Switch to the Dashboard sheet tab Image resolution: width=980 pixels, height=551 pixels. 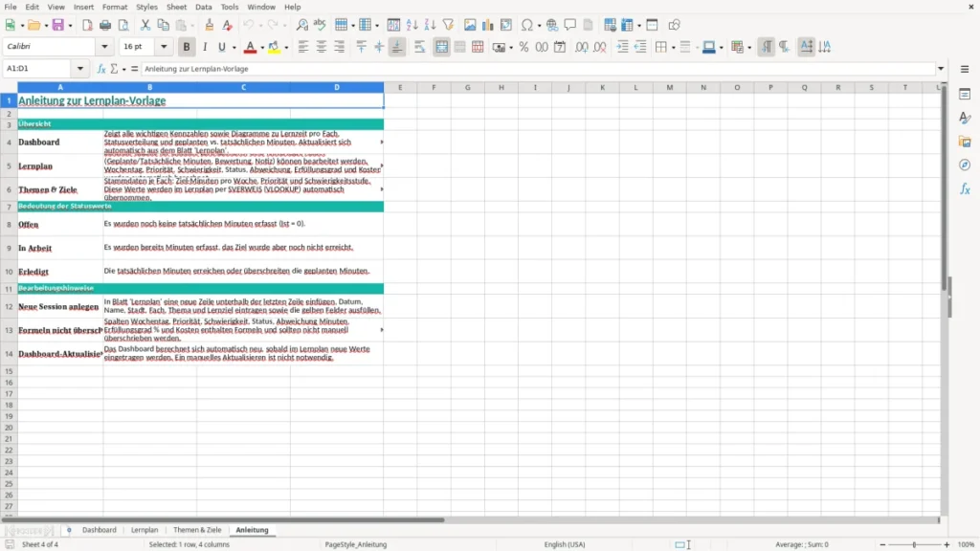[x=100, y=530]
